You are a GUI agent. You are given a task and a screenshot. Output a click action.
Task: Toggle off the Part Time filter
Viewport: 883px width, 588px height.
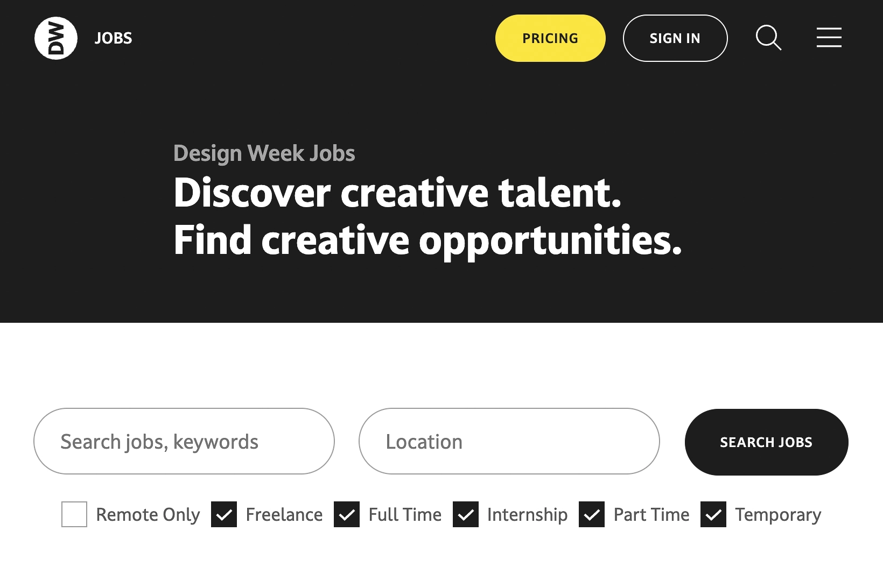[x=592, y=514]
